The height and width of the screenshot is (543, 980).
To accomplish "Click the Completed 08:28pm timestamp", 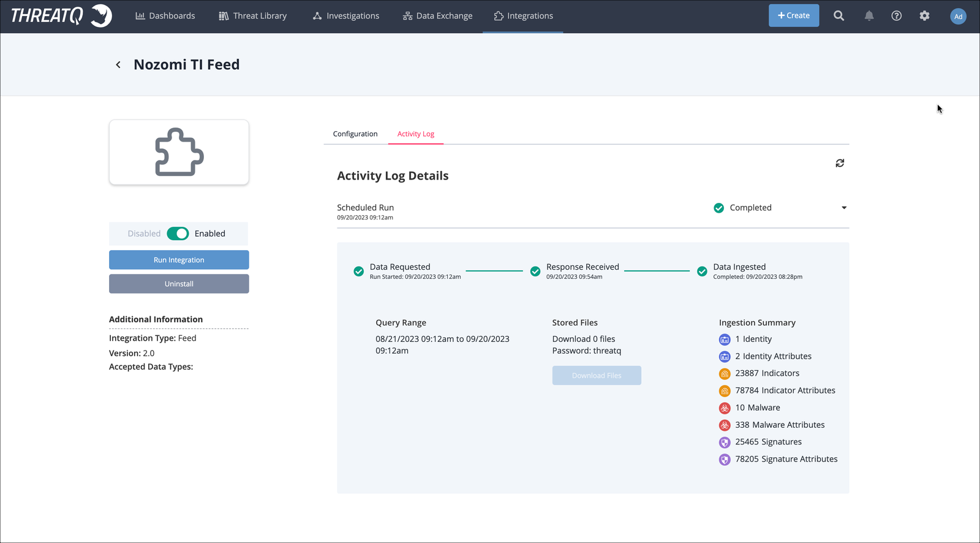I will click(x=758, y=277).
